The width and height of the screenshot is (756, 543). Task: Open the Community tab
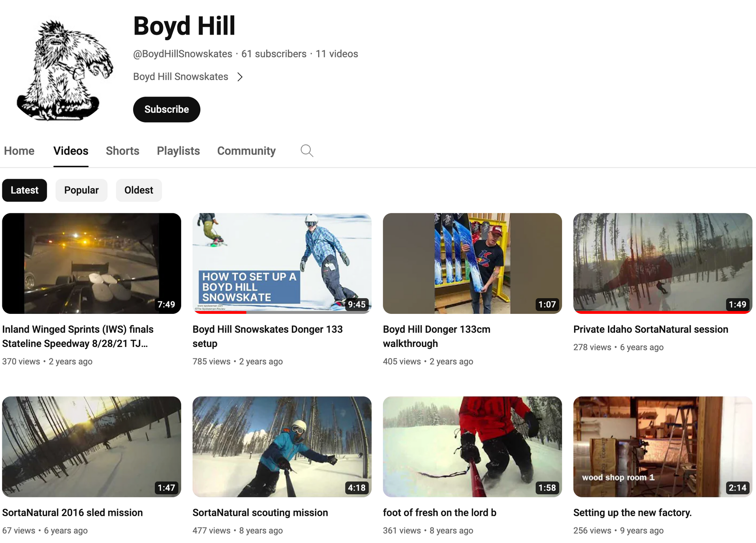[246, 151]
